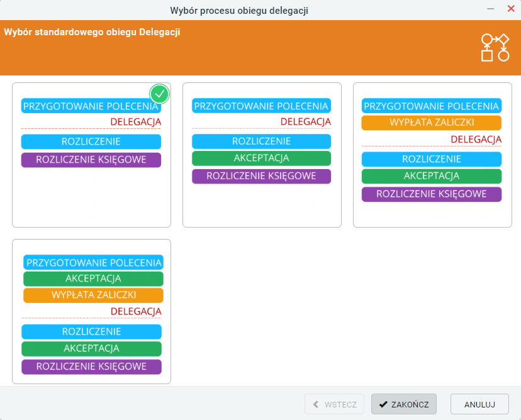Close the dialog with the red X
This screenshot has height=420, width=521.
(511, 9)
